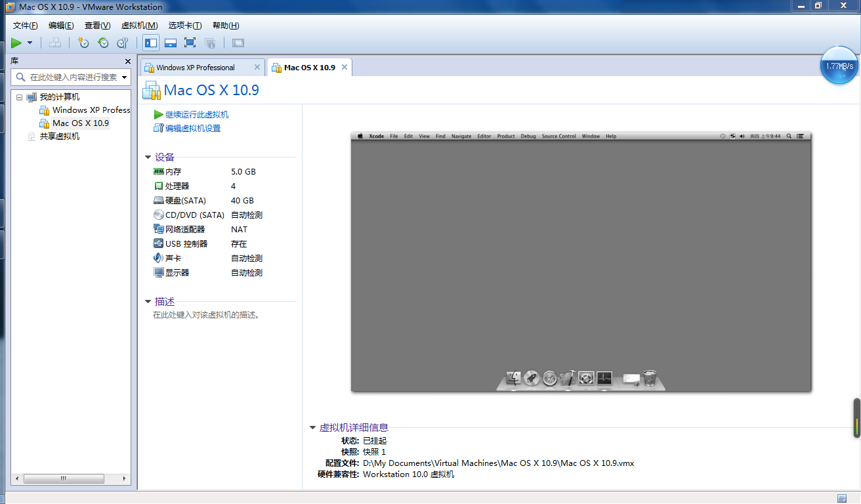Close the Windows XP Professional tab
This screenshot has height=504, width=861.
point(257,67)
